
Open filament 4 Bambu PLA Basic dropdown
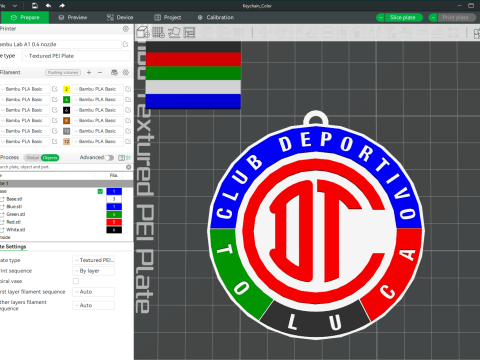click(97, 99)
